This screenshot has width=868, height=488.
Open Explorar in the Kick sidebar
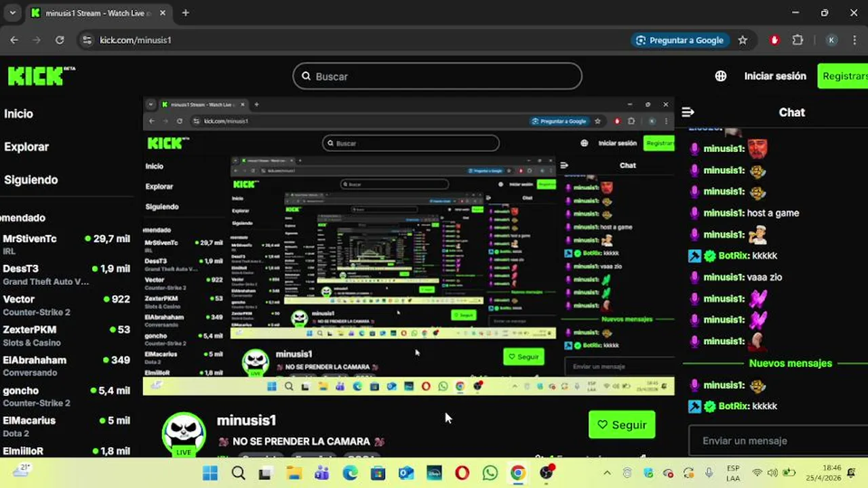[x=26, y=146]
